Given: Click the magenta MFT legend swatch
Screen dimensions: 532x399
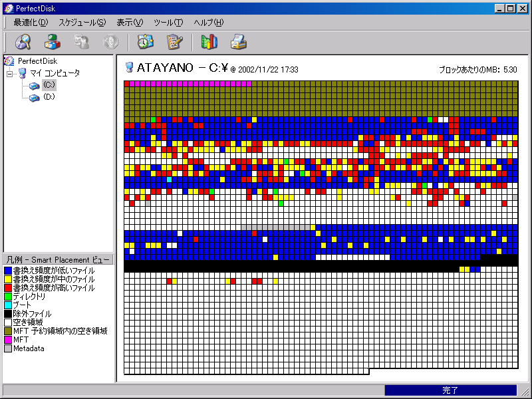Looking at the screenshot, I should pos(8,340).
